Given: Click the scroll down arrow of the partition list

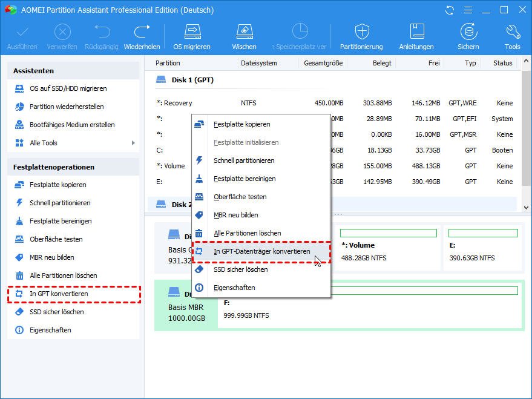Looking at the screenshot, I should pyautogui.click(x=526, y=207).
